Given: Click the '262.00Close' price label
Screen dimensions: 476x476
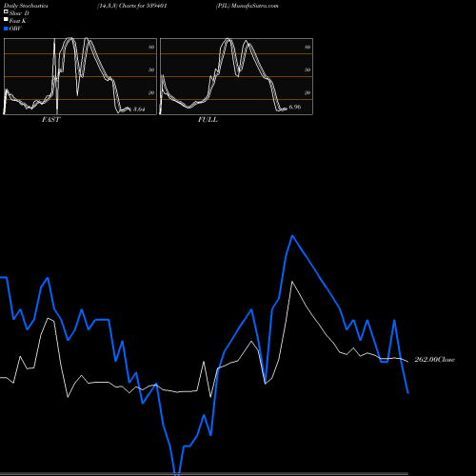Looking at the screenshot, I should pyautogui.click(x=434, y=360).
